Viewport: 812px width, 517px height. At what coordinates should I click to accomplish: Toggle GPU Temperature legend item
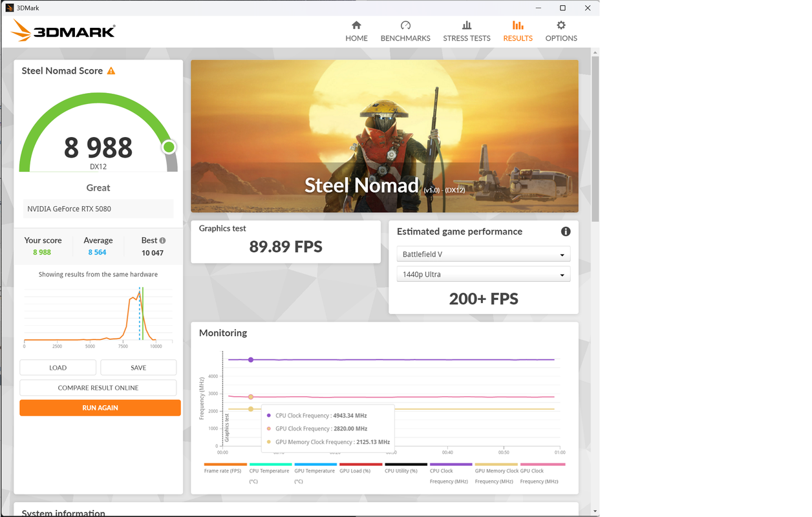315,474
